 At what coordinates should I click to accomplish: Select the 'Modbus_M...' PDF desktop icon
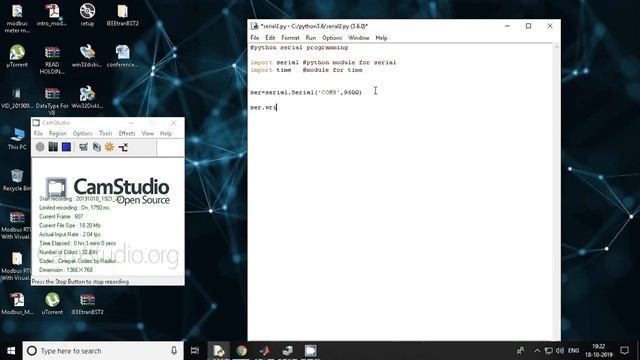click(x=17, y=304)
